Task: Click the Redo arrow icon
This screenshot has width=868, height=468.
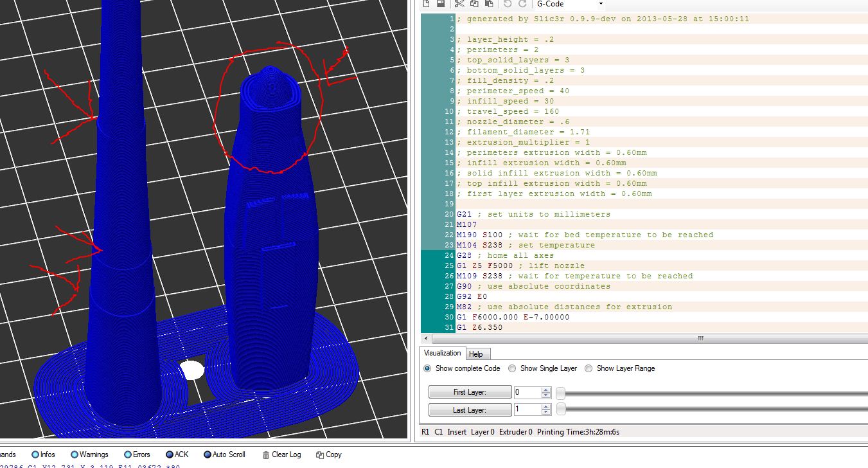Action: 522,4
